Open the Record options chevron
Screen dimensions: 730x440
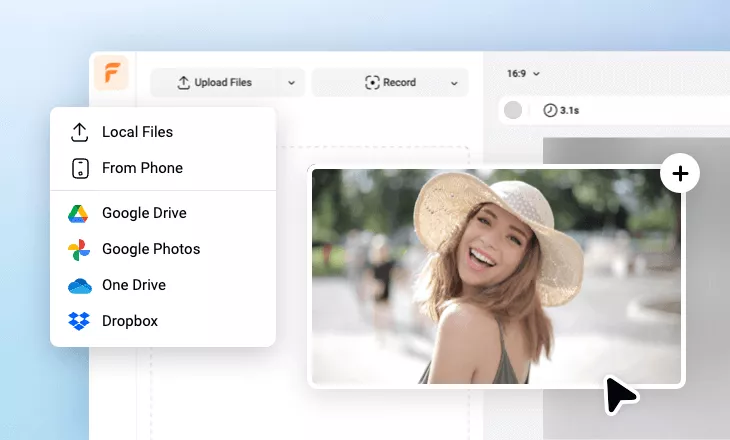pyautogui.click(x=454, y=83)
